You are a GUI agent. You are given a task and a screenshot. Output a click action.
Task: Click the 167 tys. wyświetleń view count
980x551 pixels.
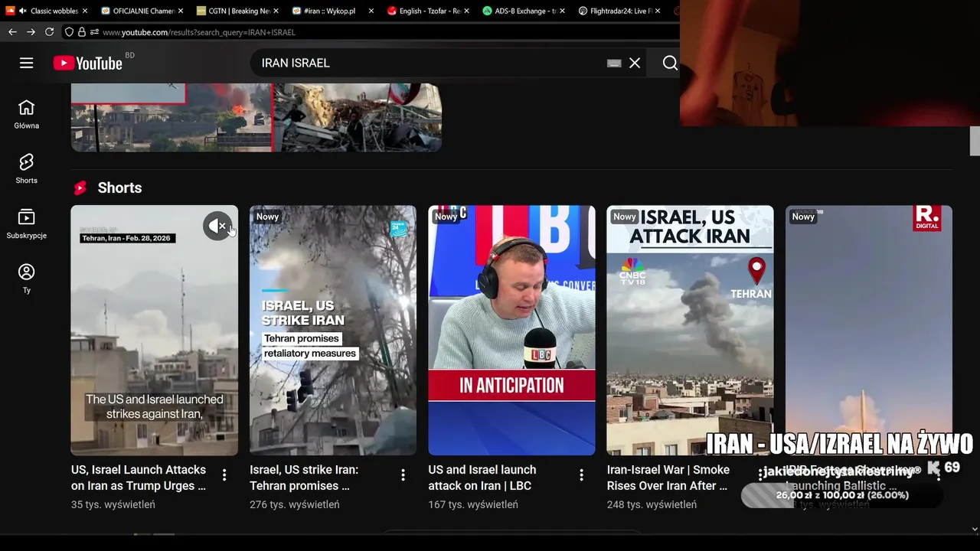tap(473, 504)
